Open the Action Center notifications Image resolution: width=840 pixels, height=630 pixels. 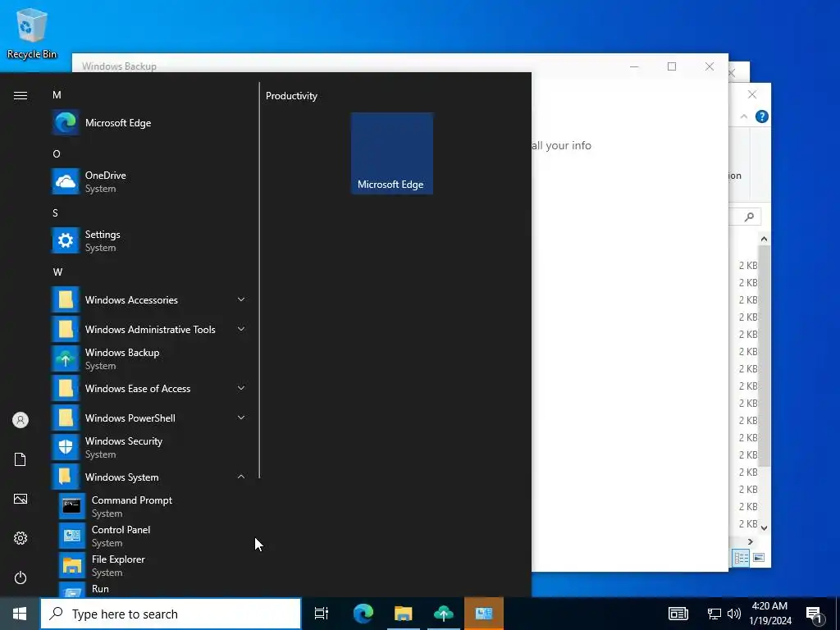coord(815,615)
